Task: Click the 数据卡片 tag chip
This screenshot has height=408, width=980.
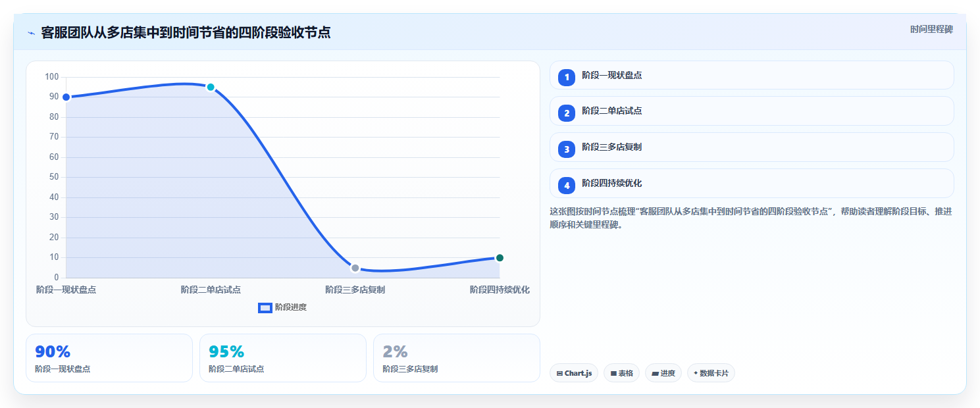Action: click(711, 373)
